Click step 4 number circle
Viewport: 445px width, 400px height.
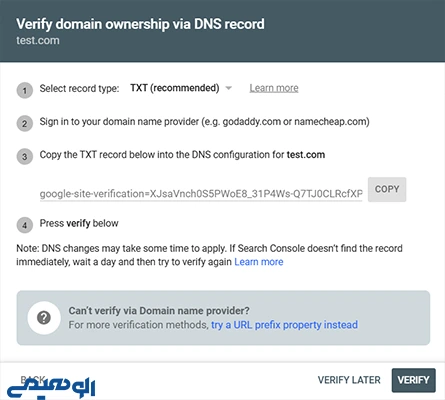click(25, 225)
